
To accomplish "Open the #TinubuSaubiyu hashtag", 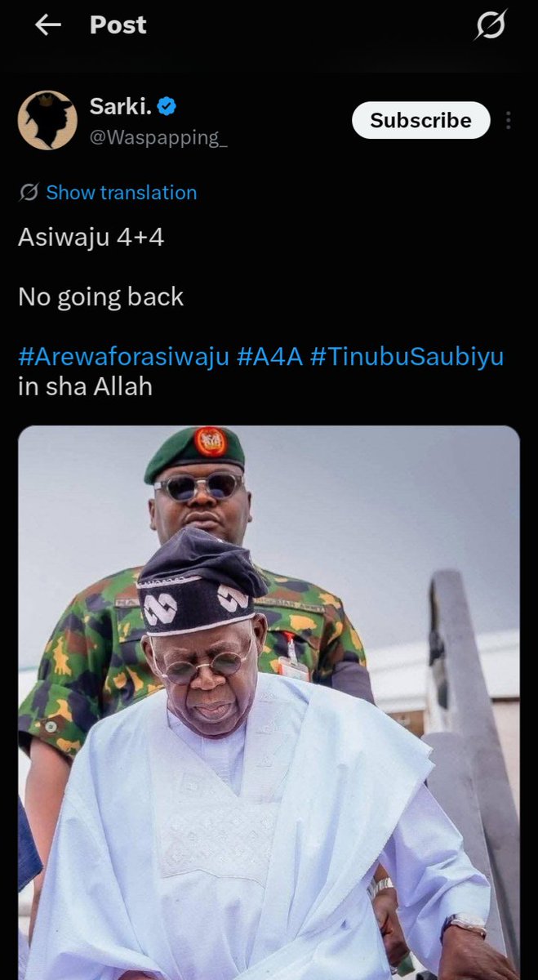I will click(x=407, y=357).
